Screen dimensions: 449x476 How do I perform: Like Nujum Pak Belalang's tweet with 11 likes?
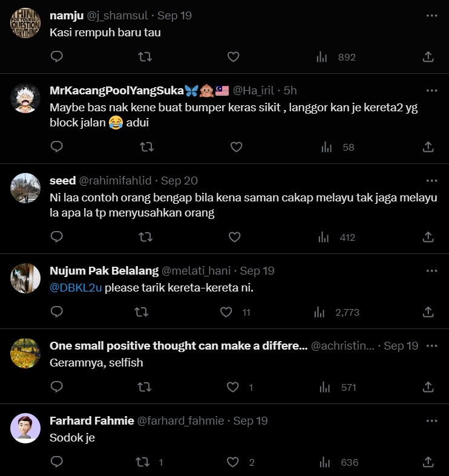point(226,312)
